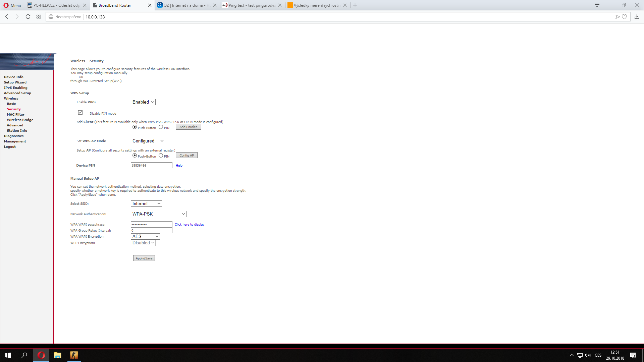Open File Explorer from the taskbar
The width and height of the screenshot is (644, 362).
click(x=58, y=355)
